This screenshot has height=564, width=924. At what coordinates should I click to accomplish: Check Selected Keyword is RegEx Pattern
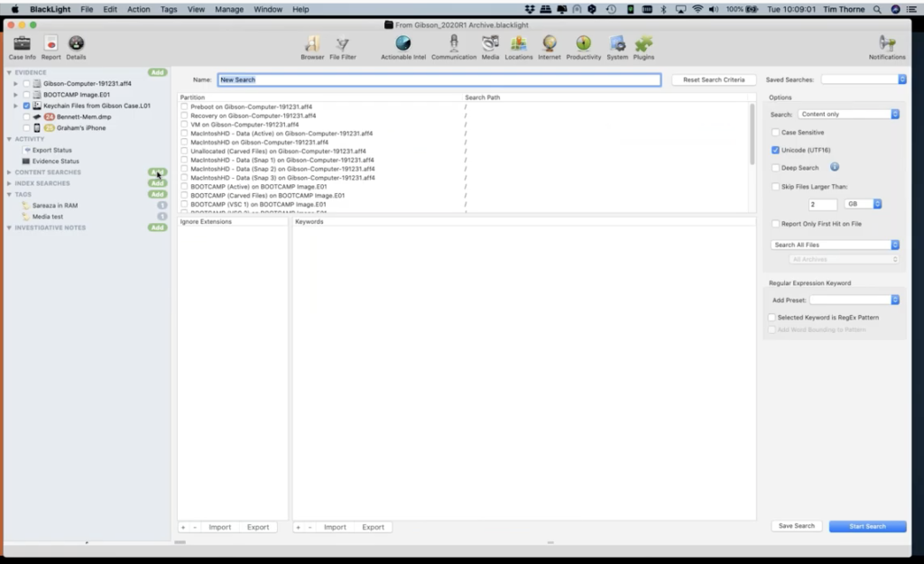(772, 318)
